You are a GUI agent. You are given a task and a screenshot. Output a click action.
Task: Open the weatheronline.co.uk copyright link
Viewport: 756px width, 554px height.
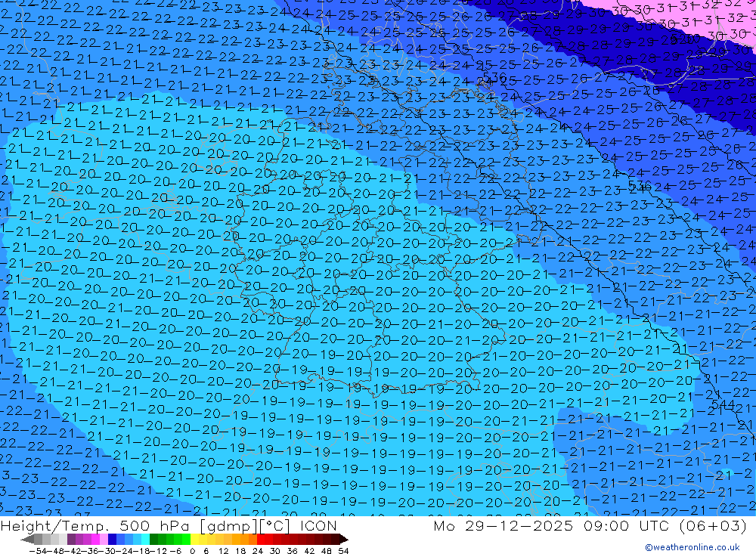[692, 547]
